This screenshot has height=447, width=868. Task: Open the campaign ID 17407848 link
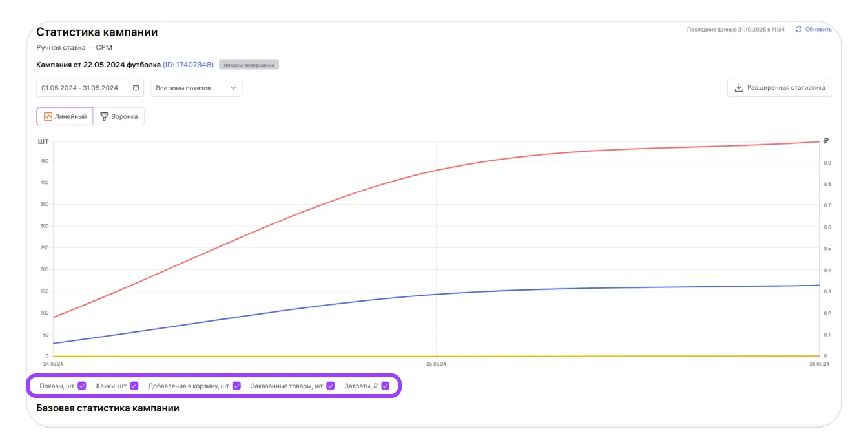click(x=188, y=65)
